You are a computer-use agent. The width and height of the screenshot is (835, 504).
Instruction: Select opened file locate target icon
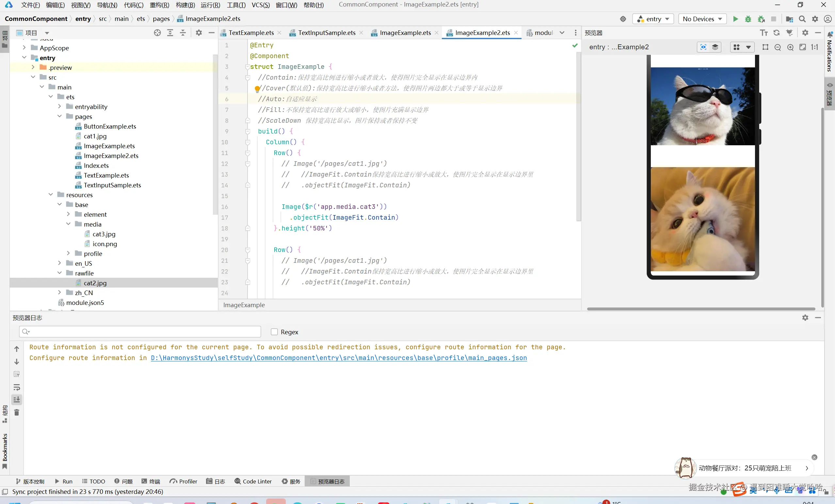tap(157, 33)
